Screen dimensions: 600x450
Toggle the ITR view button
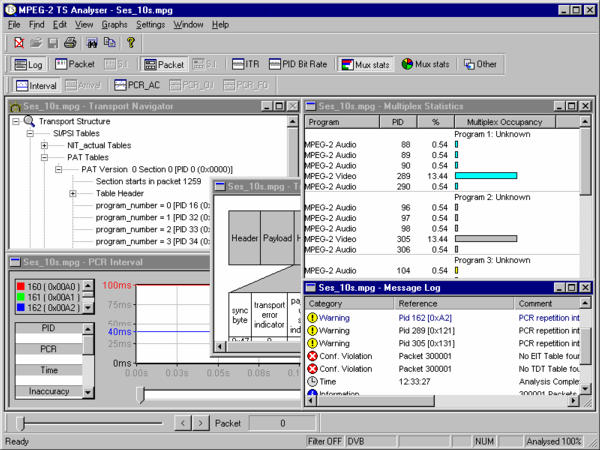[246, 64]
